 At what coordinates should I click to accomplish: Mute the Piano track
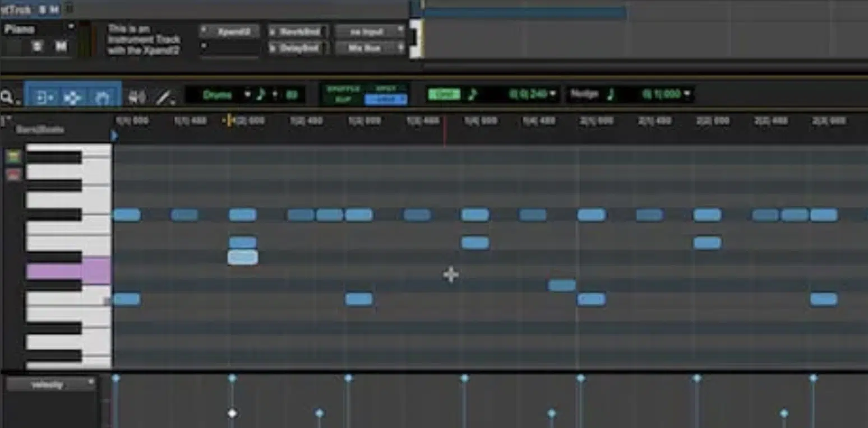coord(61,46)
